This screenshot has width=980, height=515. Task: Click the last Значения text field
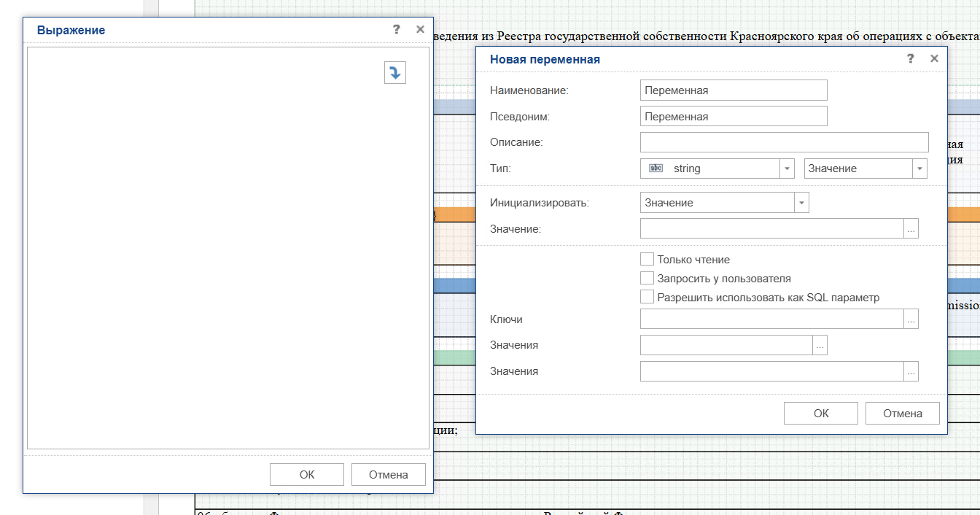click(x=772, y=371)
